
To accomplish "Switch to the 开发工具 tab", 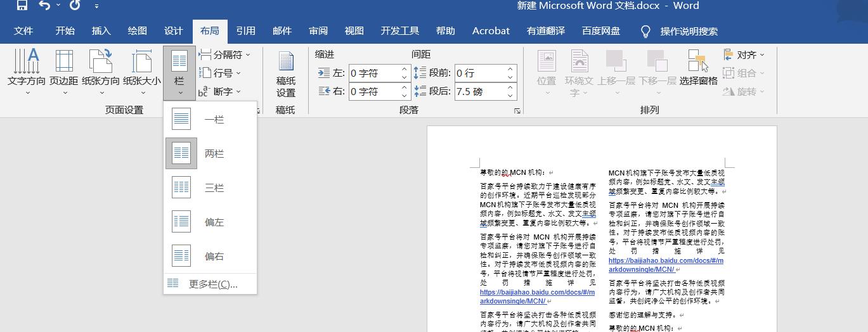I will click(x=400, y=31).
